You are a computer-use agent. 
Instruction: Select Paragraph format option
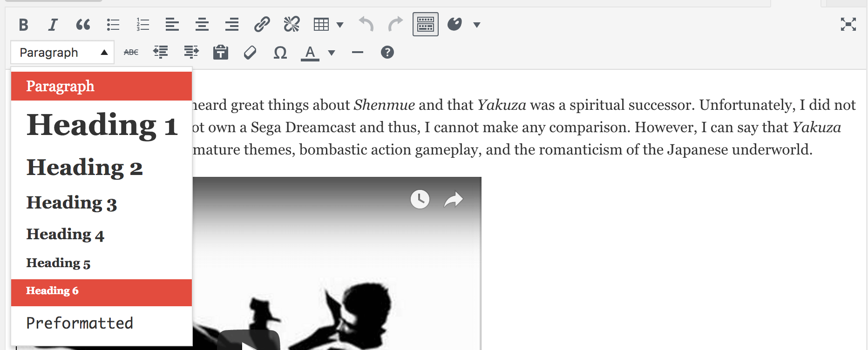102,86
